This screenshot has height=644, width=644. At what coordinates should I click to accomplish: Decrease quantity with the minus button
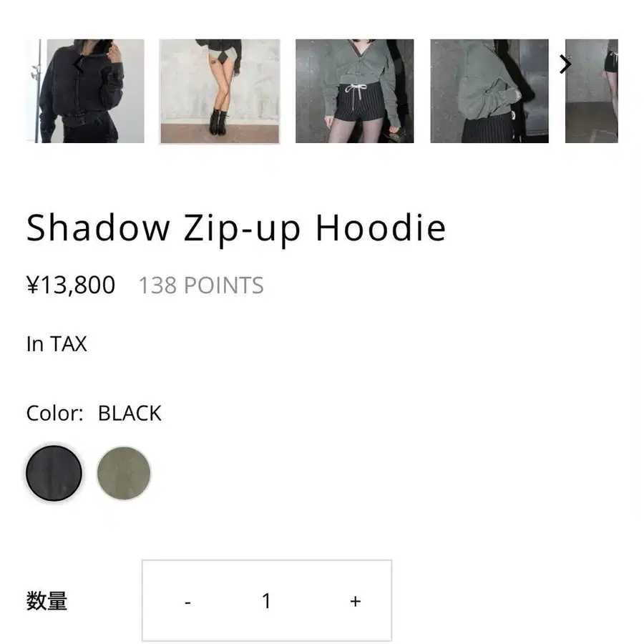click(x=187, y=602)
